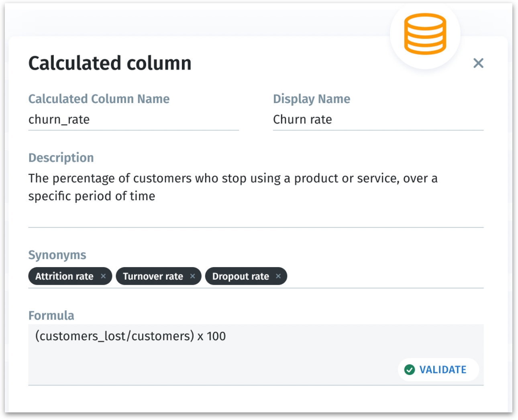Focus the churn_rate column name field

click(x=133, y=120)
